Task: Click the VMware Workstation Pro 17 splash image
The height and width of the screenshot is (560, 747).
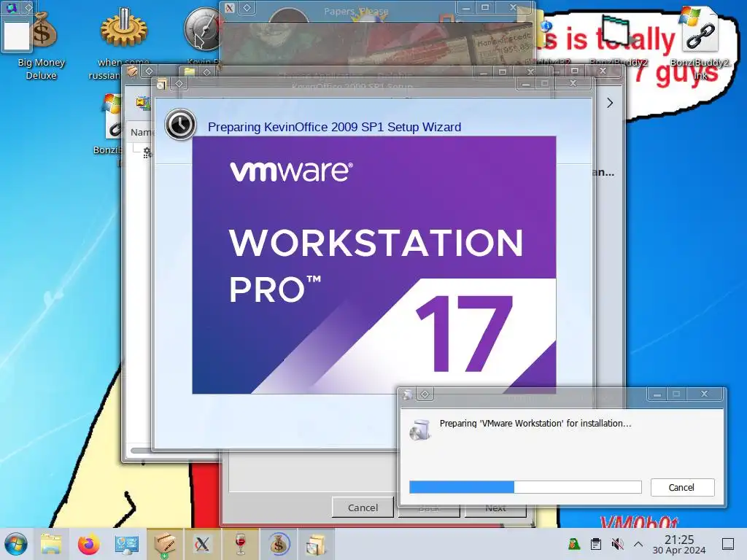Action: pos(374,265)
